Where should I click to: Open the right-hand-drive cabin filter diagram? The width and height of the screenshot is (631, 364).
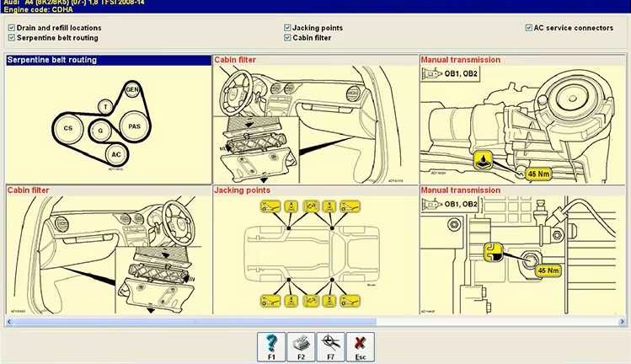(x=109, y=255)
